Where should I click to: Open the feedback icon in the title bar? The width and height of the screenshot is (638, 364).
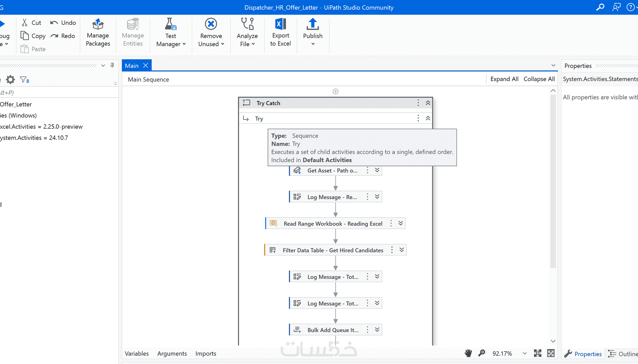coord(616,7)
